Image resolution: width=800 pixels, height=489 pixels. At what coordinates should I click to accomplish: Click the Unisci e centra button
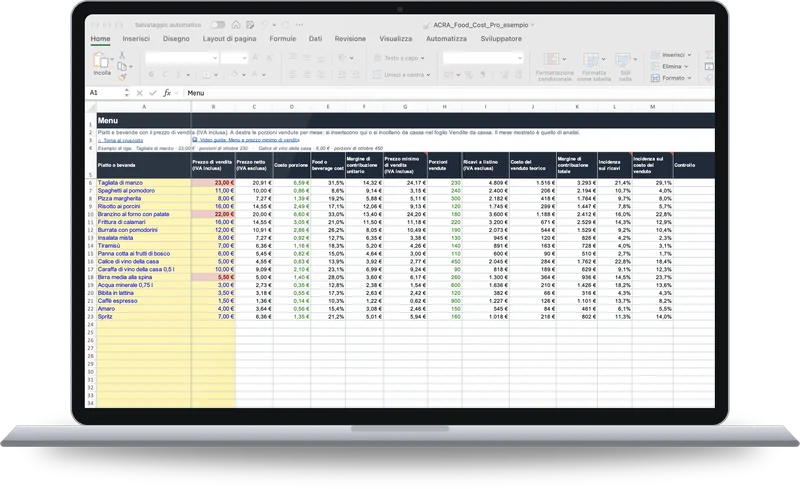point(402,75)
